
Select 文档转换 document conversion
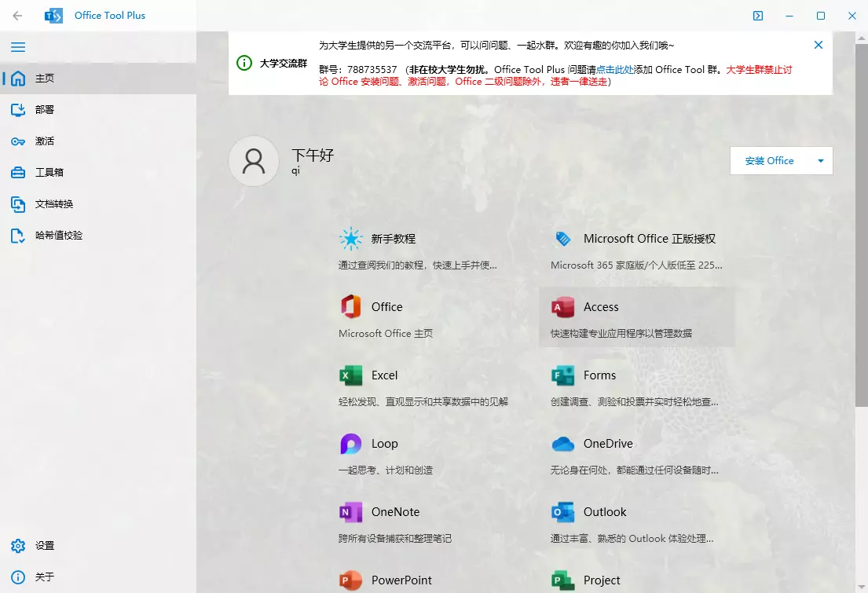53,204
